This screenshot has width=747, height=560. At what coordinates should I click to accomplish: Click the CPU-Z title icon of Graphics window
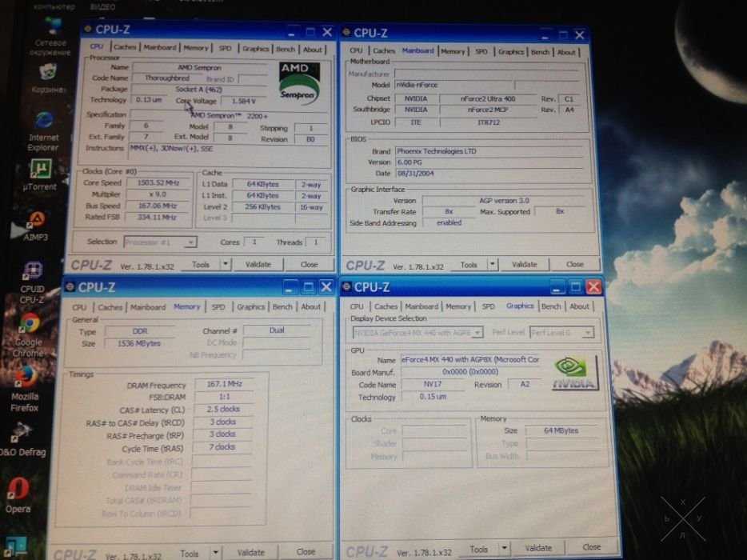click(346, 286)
